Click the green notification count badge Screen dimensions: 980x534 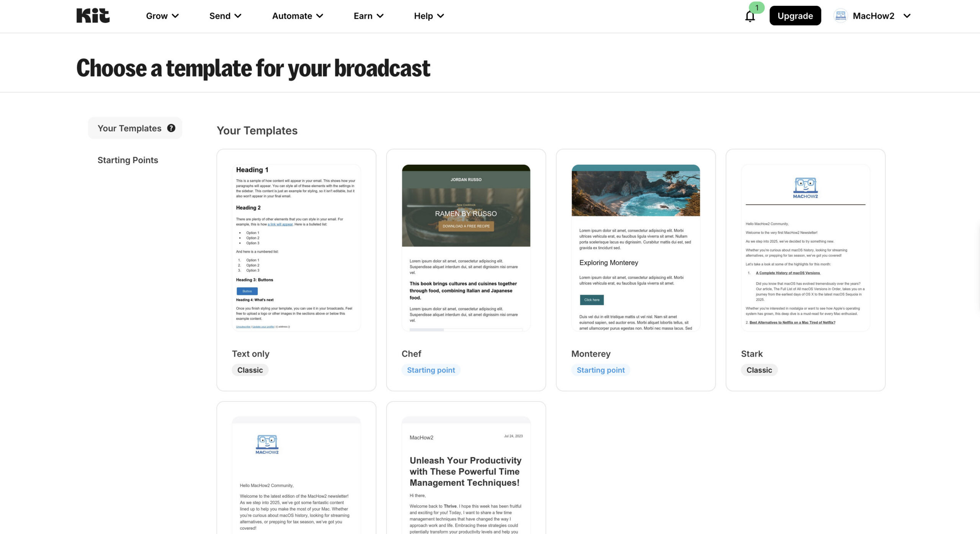pos(757,8)
